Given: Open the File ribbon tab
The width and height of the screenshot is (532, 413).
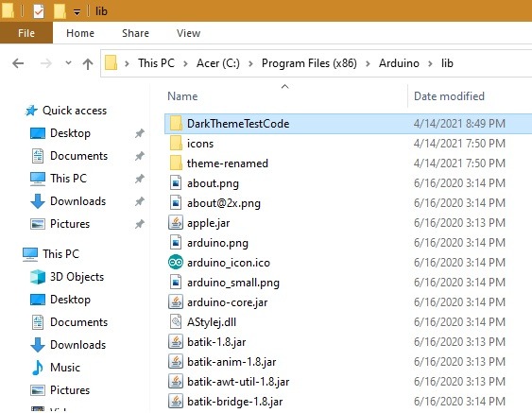Looking at the screenshot, I should (26, 33).
